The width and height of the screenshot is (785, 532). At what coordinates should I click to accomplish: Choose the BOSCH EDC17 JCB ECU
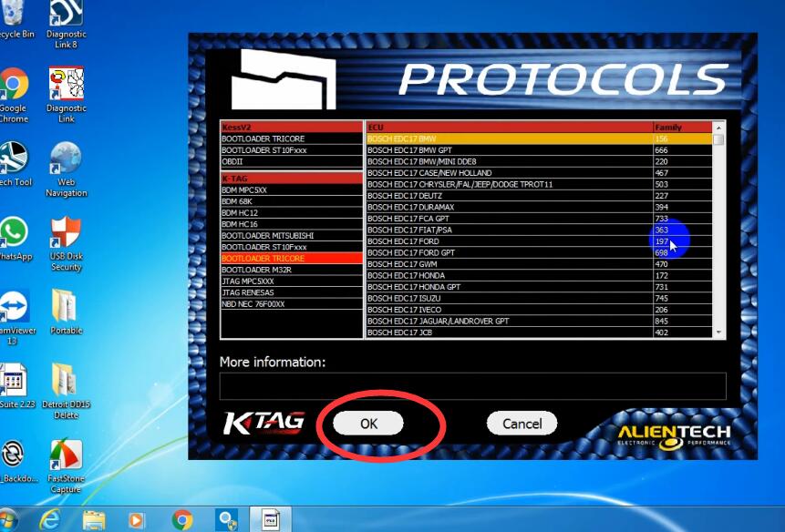click(x=539, y=332)
